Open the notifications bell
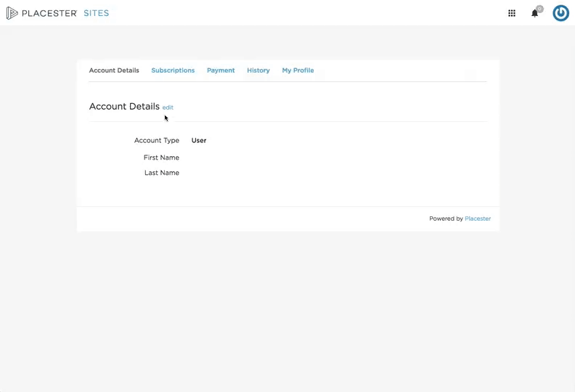Viewport: 575px width, 392px height. [x=534, y=14]
